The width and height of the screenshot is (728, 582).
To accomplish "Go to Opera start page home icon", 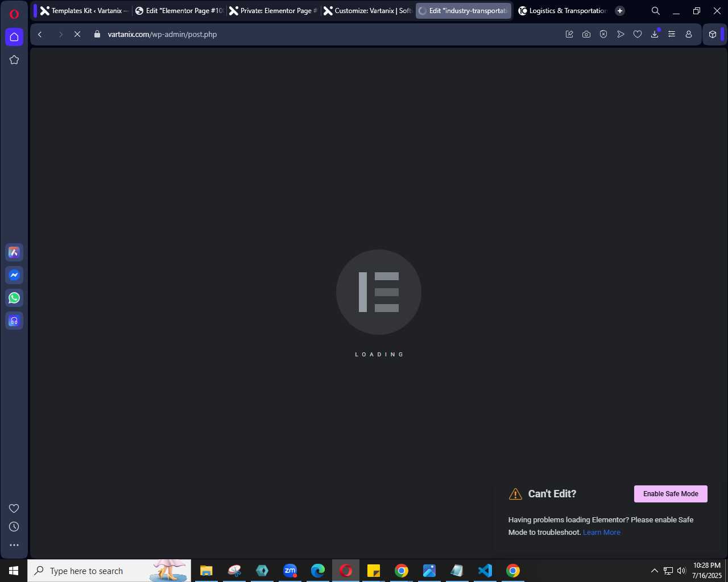I will click(x=14, y=37).
